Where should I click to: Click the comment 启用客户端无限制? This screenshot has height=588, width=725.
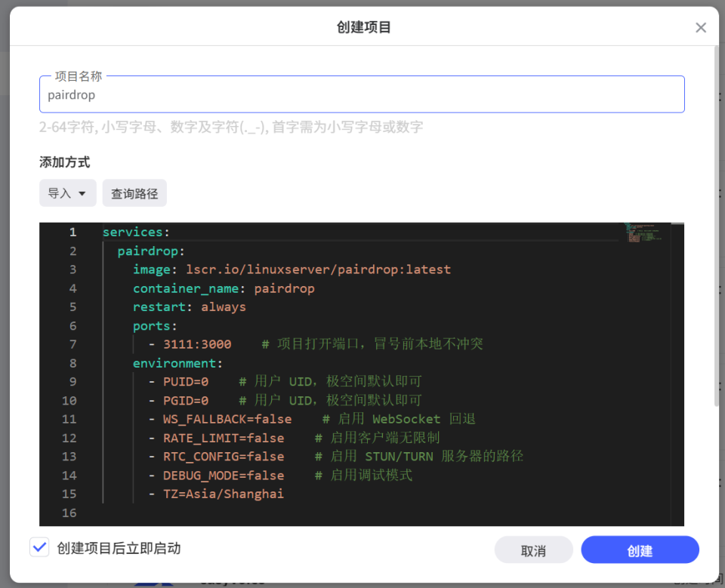tap(384, 438)
